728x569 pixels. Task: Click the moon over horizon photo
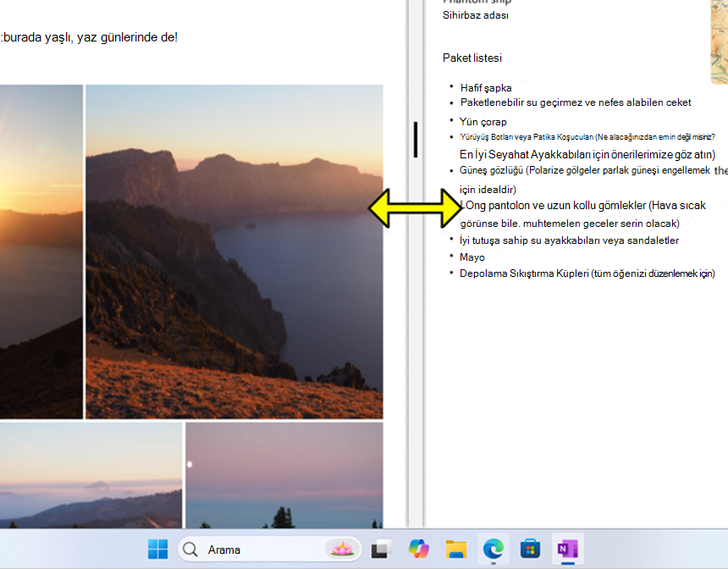(284, 475)
